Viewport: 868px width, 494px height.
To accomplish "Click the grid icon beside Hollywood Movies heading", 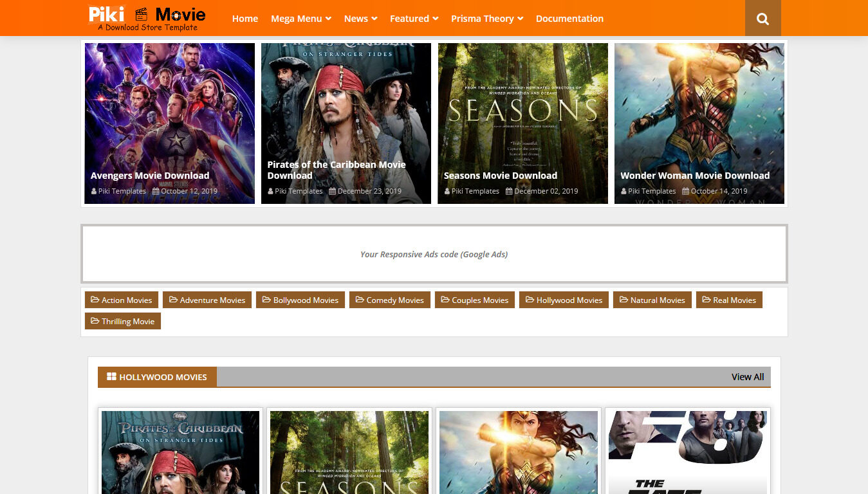I will point(111,377).
